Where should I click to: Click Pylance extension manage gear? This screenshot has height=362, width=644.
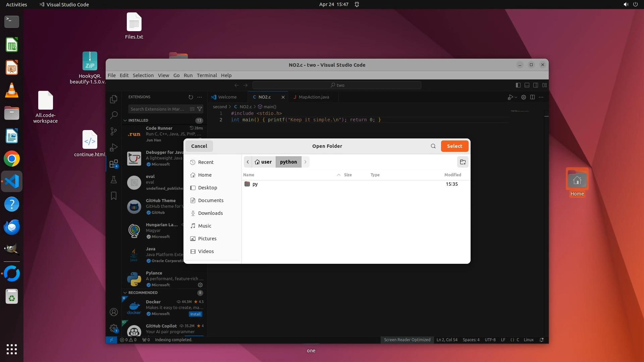(x=200, y=285)
